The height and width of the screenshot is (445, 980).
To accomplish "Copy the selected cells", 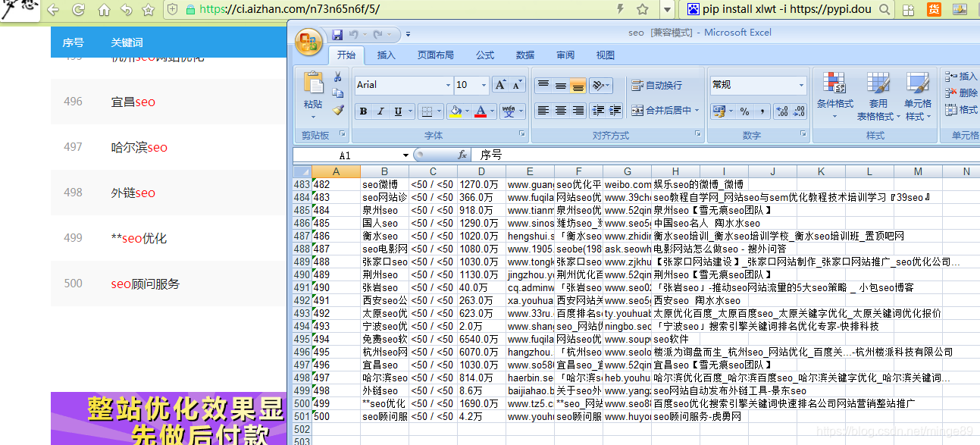I will coord(338,93).
